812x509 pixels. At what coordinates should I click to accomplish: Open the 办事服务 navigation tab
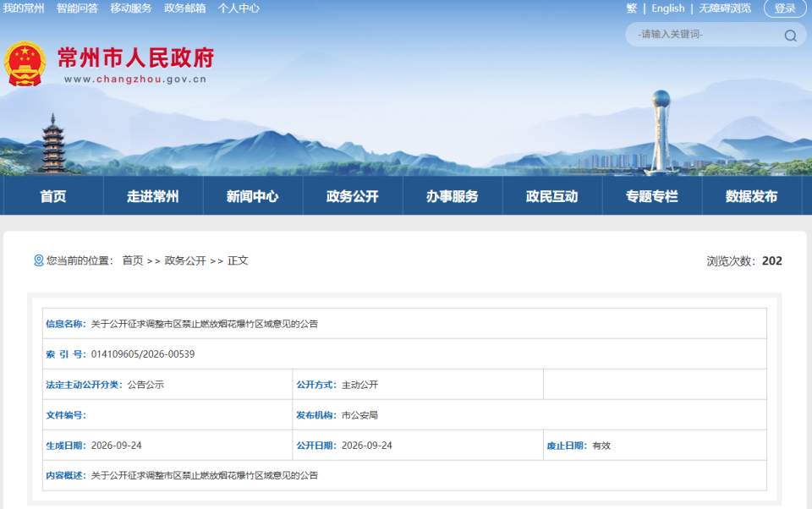click(x=452, y=195)
